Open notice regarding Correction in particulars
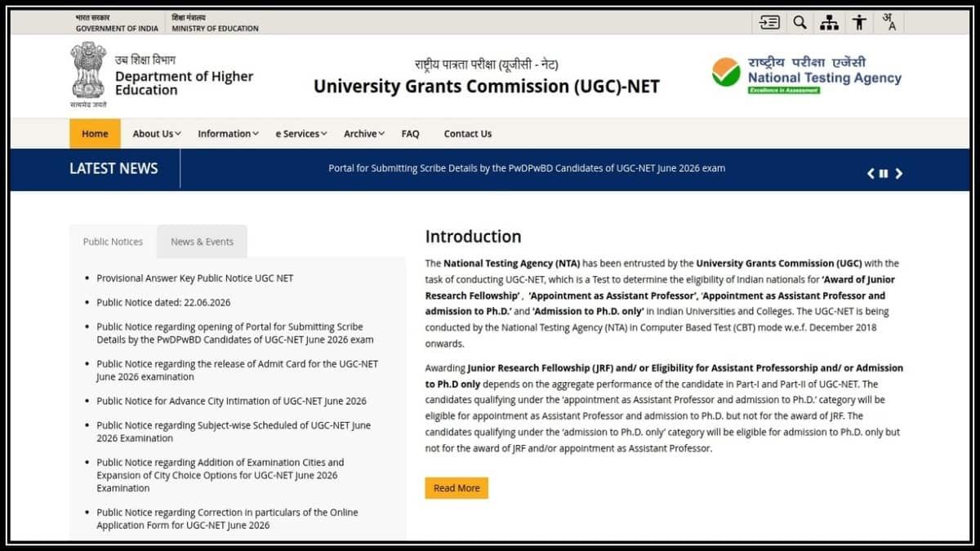 click(227, 519)
